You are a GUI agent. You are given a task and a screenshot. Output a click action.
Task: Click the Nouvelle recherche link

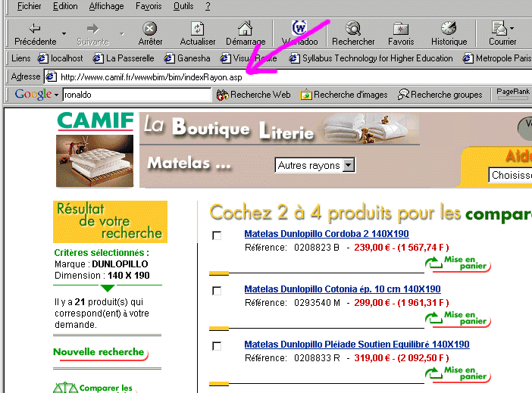(101, 353)
